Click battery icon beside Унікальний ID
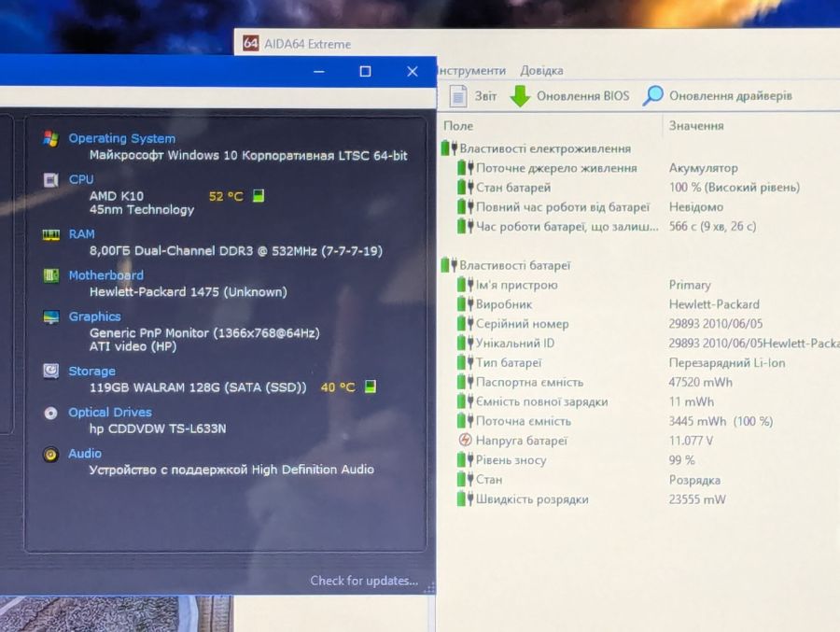Screen dimensions: 840x632 [x=465, y=343]
